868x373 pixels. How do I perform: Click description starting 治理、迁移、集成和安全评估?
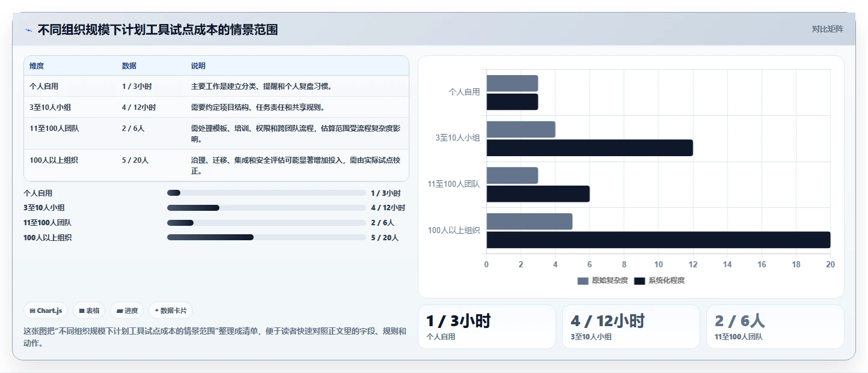pos(296,165)
